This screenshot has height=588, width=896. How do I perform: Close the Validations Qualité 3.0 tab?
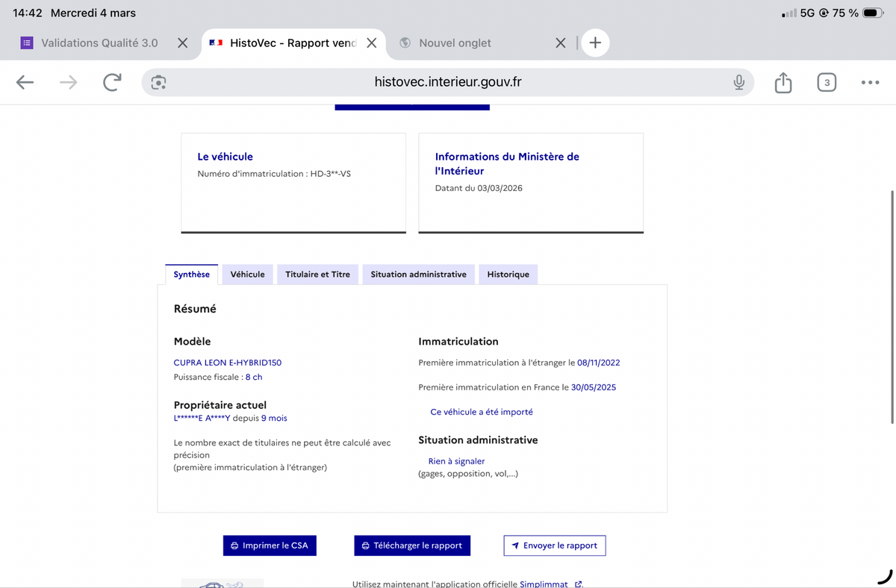(x=182, y=43)
